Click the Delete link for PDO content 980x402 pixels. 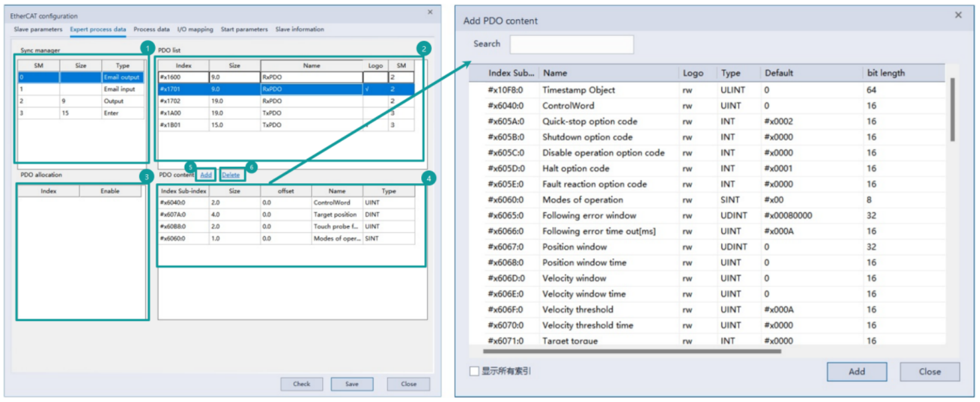(231, 175)
